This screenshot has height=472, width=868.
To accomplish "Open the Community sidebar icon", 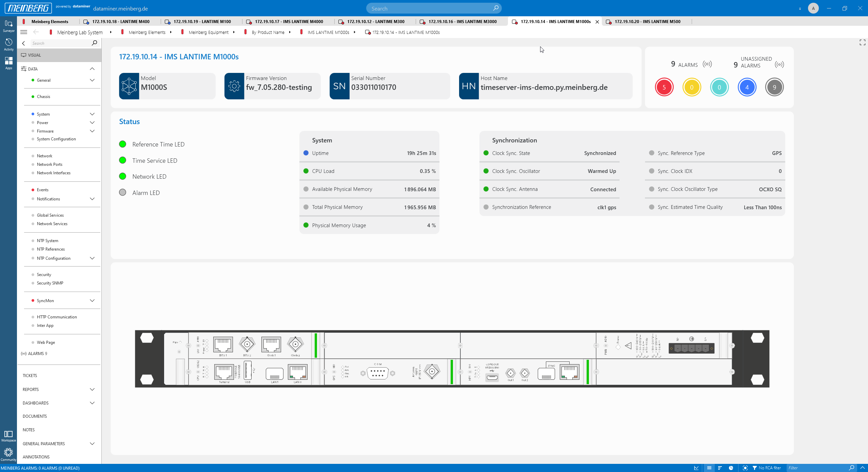I will [8, 455].
